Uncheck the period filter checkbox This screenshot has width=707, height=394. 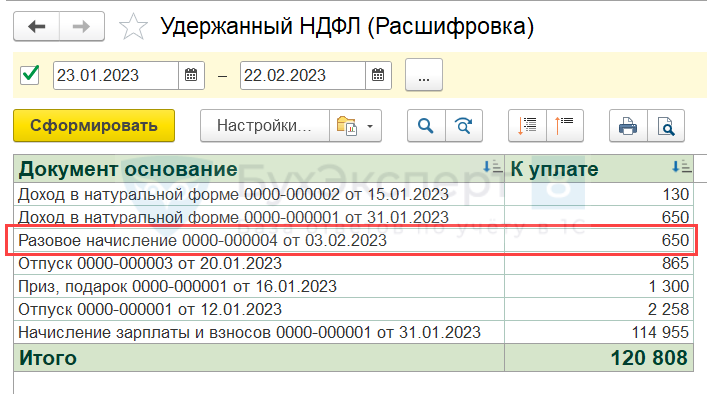(x=30, y=75)
